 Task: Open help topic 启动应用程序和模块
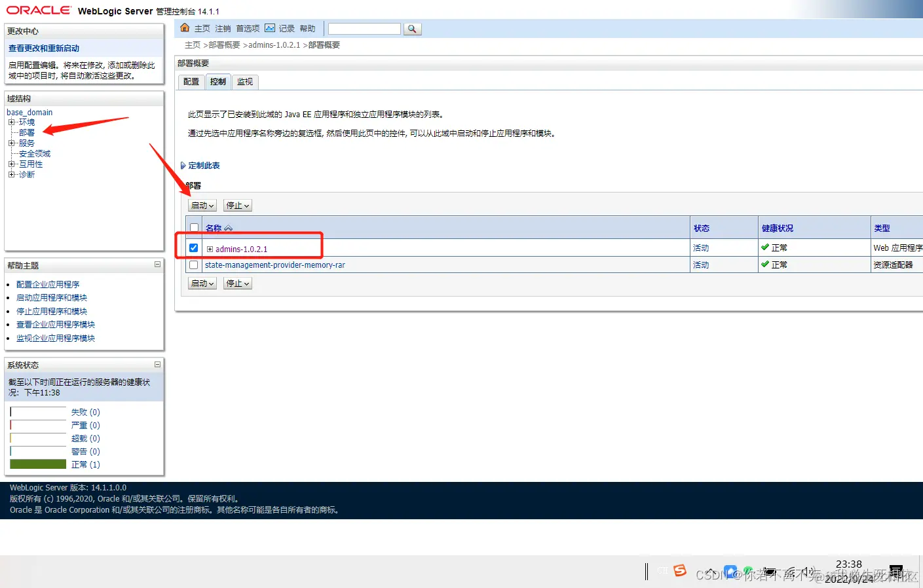tap(52, 298)
